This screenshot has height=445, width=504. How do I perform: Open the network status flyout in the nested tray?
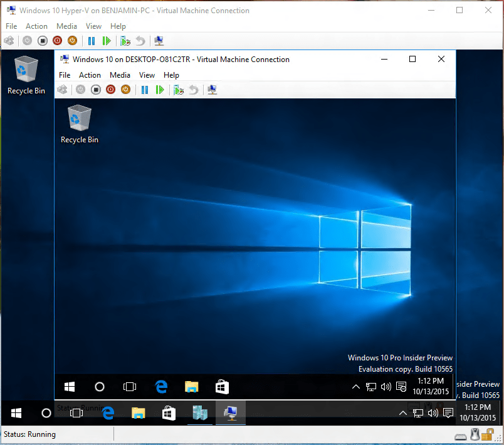point(371,387)
